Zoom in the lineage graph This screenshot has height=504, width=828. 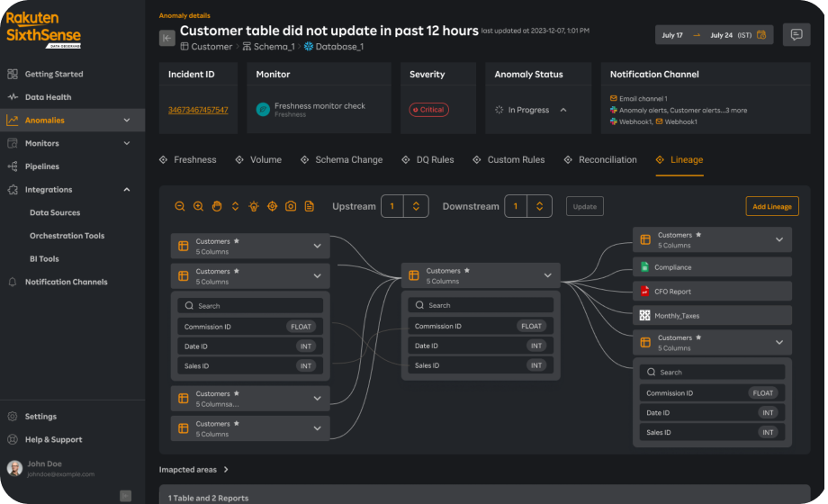tap(198, 207)
